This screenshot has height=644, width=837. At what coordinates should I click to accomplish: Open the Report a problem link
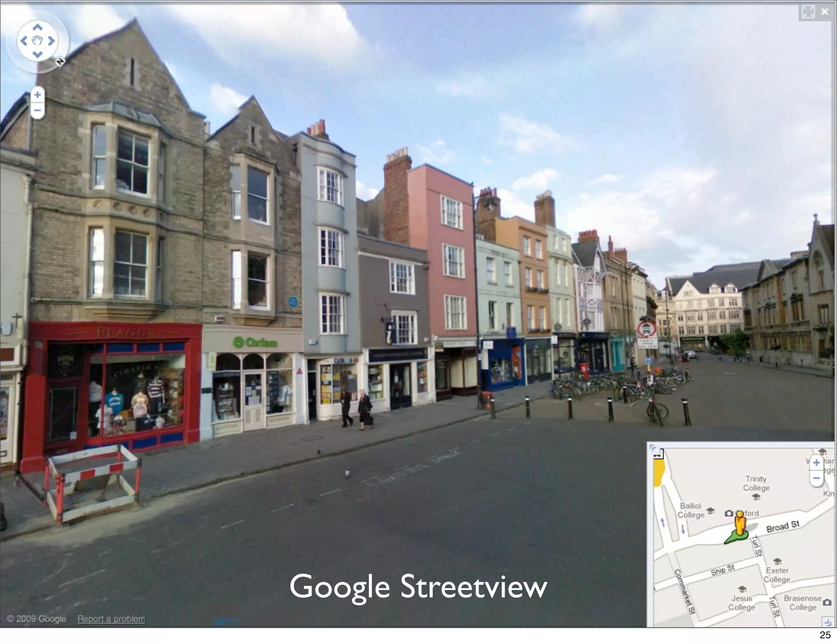tap(111, 619)
